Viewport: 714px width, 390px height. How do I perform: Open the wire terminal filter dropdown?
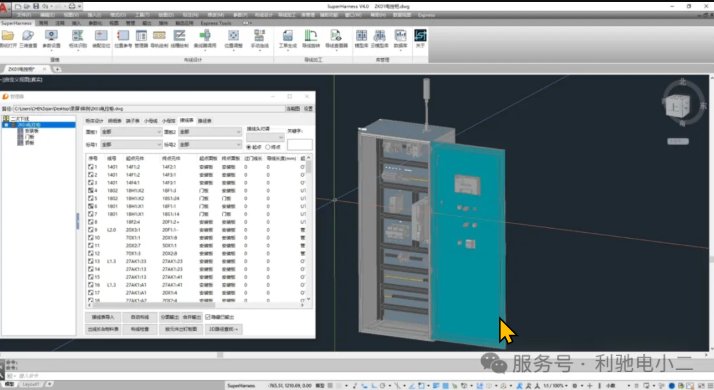click(265, 137)
